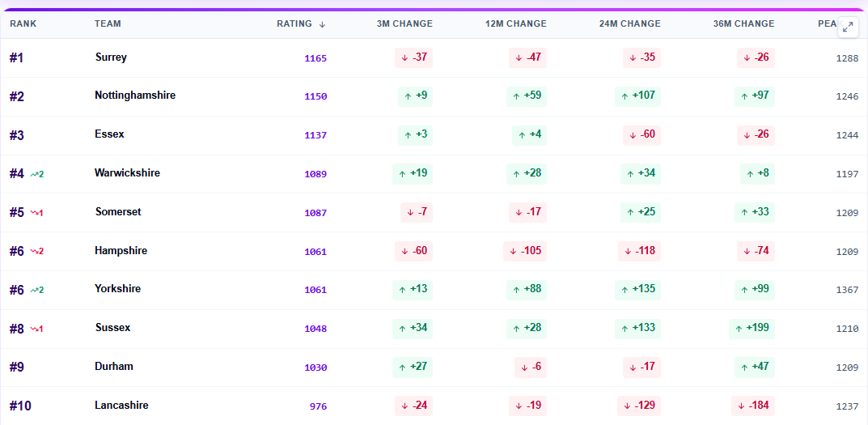Click the Rating sort arrow icon
The width and height of the screenshot is (868, 425).
(322, 24)
